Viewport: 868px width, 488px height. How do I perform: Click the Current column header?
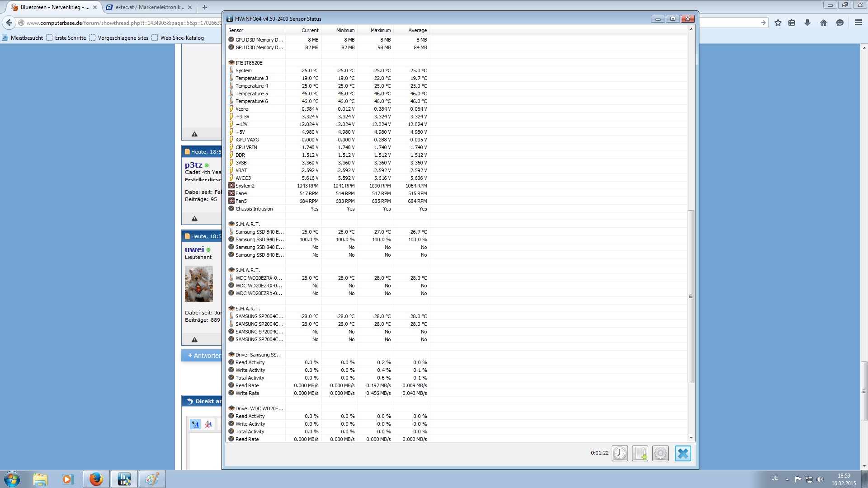click(x=310, y=30)
